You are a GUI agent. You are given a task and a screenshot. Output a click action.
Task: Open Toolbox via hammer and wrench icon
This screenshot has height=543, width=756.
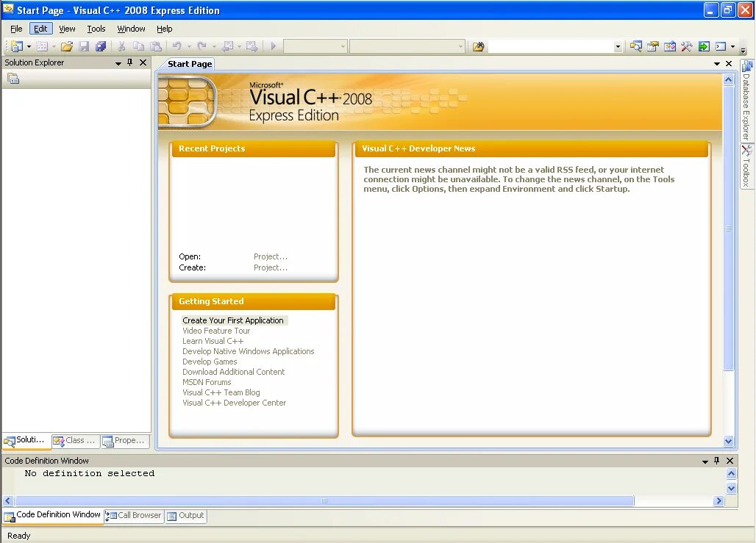pyautogui.click(x=687, y=46)
